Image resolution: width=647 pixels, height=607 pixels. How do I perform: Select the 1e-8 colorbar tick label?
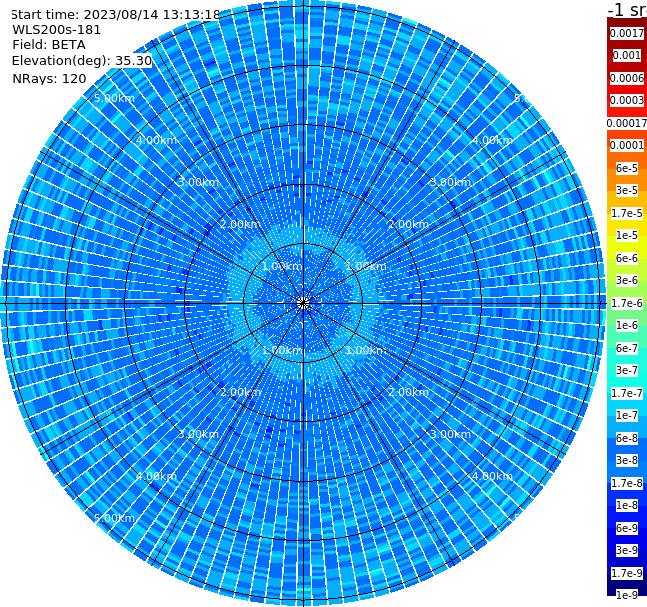[627, 505]
